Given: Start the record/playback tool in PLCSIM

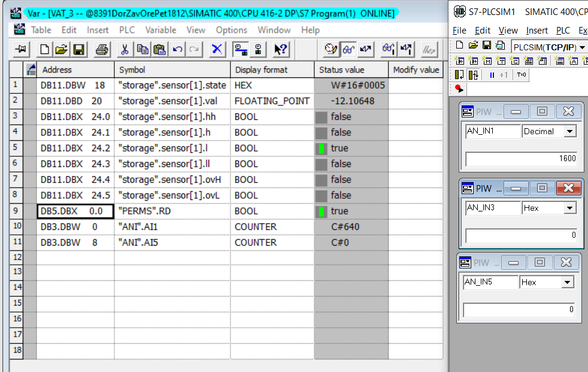Looking at the screenshot, I should point(459,89).
